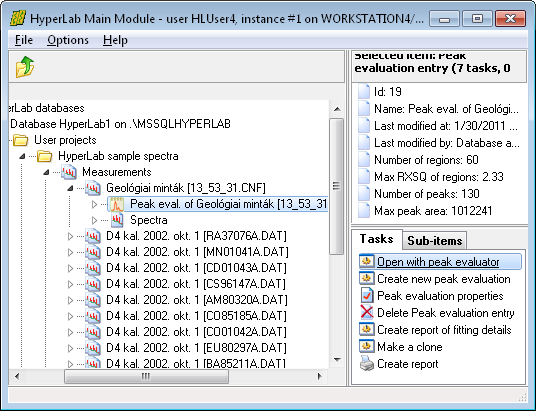Switch to the Sub-items tab
Viewport: 536px width, 411px height.
click(x=434, y=241)
